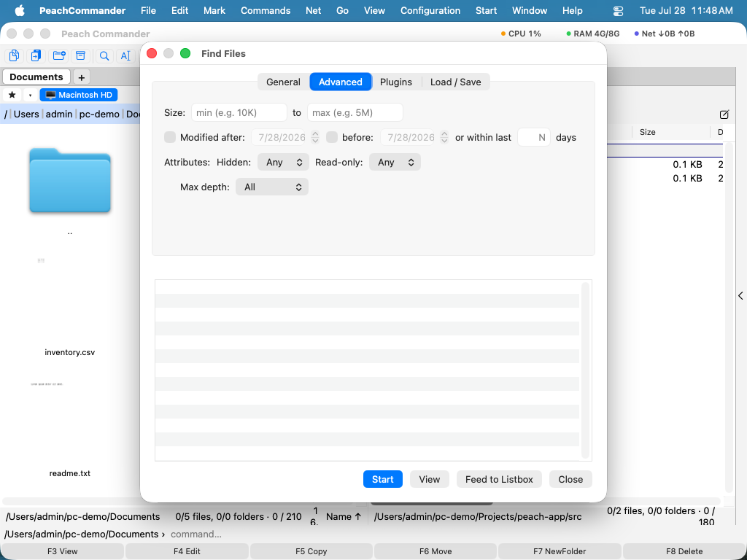Open the Commands menu

point(266,10)
